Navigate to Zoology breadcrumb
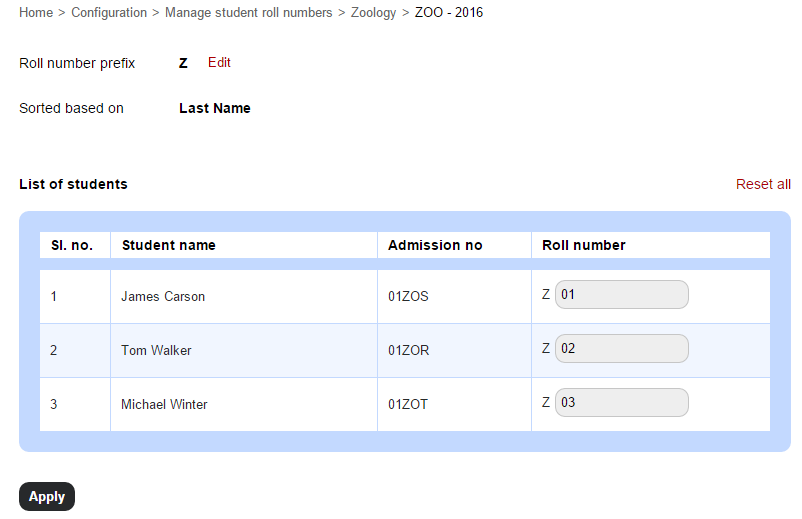The image size is (802, 519). click(373, 12)
